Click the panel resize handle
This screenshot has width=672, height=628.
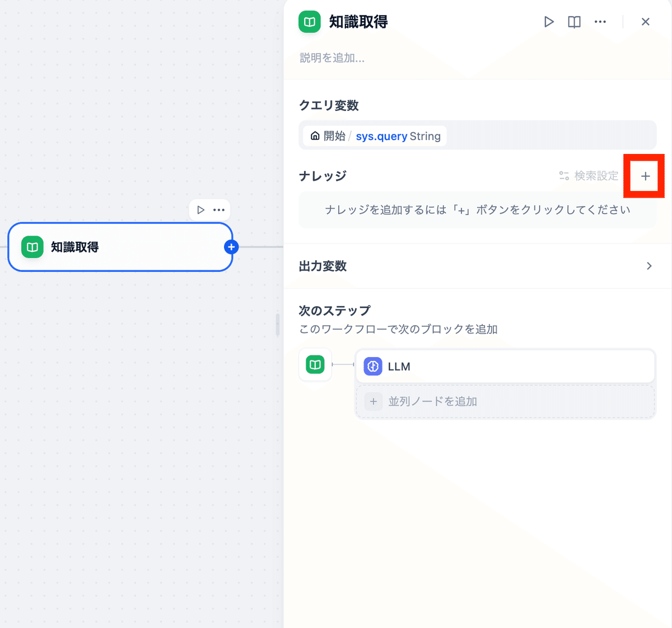[x=277, y=325]
